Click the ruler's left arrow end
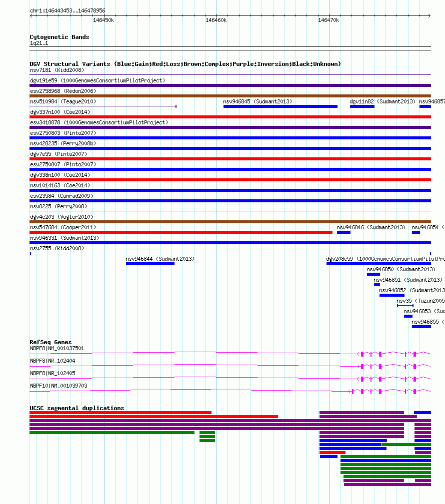Image resolution: width=445 pixels, height=504 pixels. click(x=31, y=16)
